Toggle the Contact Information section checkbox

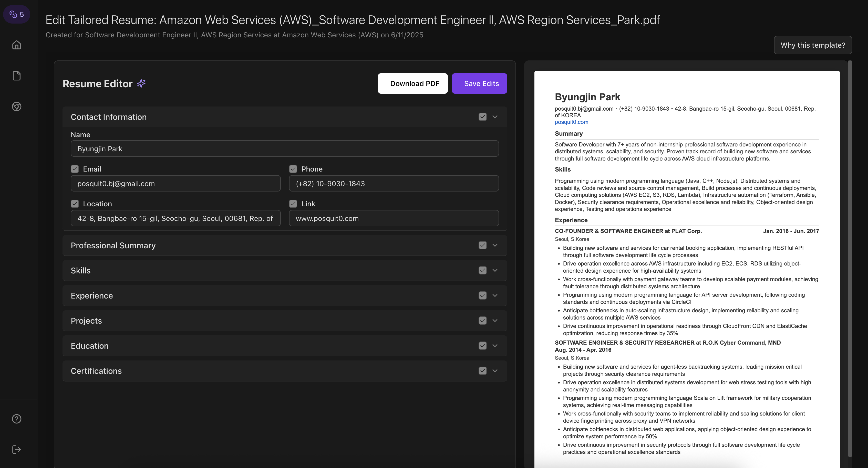click(482, 116)
